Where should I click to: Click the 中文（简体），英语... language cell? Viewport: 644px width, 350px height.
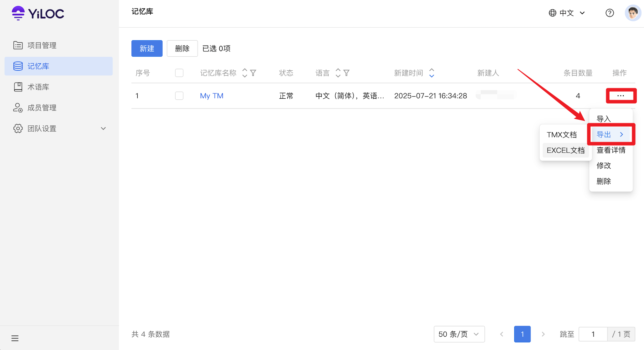coord(350,96)
